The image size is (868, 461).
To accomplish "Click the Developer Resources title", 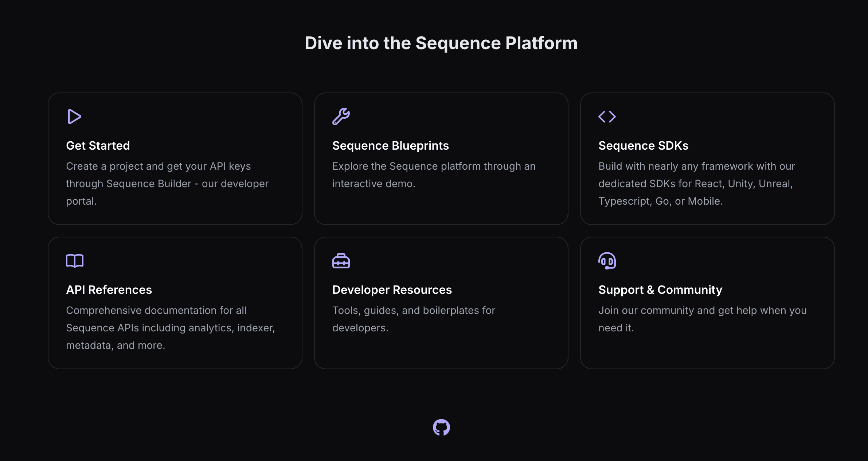I will click(x=392, y=289).
